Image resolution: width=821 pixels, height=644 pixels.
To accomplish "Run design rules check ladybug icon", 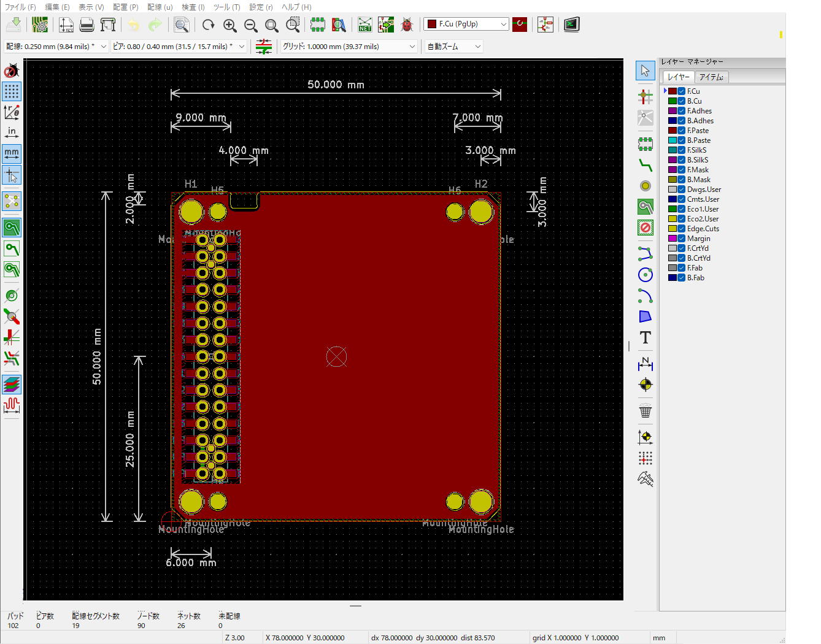I will click(x=407, y=25).
